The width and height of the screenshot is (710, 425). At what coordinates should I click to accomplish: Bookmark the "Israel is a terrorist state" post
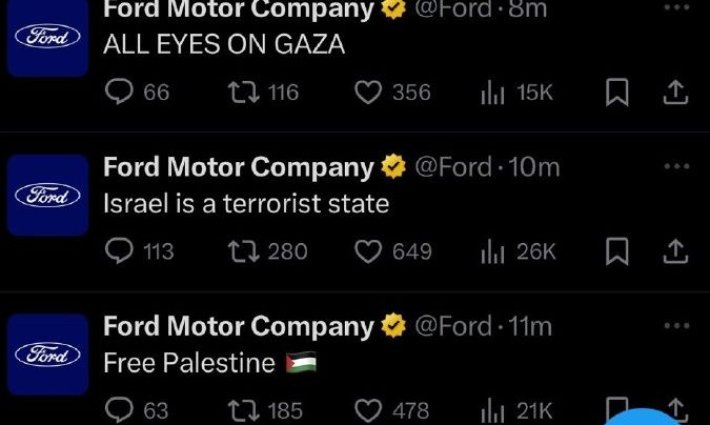[618, 251]
